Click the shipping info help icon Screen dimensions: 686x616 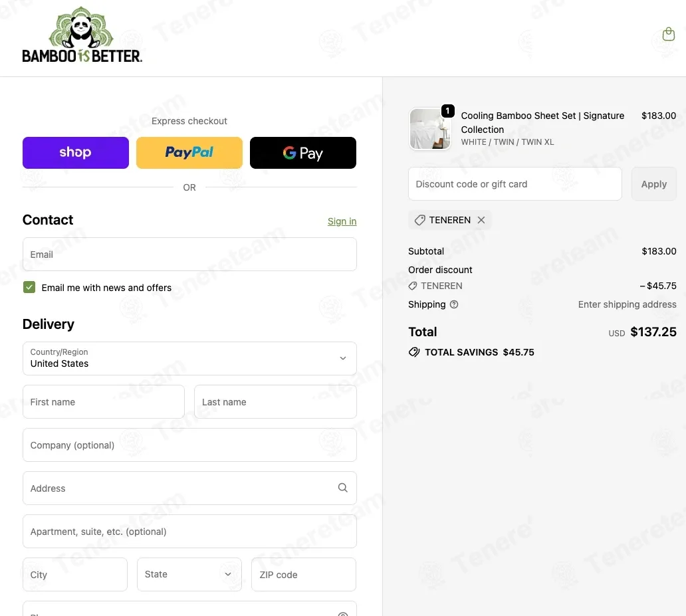[x=454, y=304]
